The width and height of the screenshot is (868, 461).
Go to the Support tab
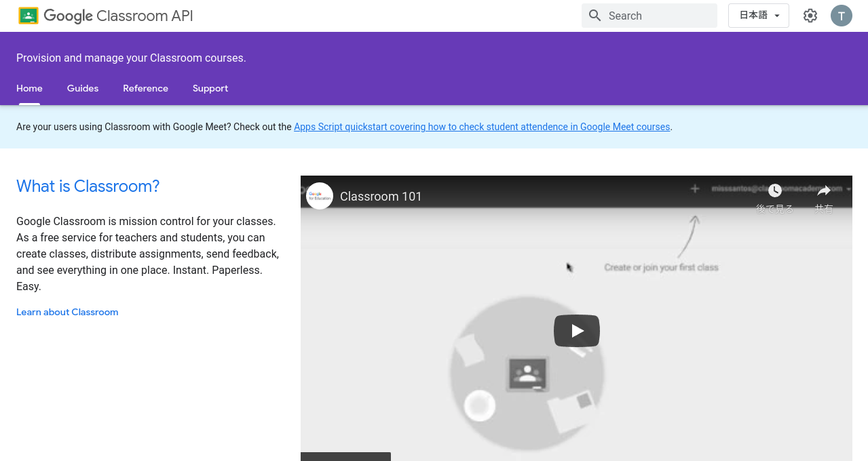(x=210, y=88)
